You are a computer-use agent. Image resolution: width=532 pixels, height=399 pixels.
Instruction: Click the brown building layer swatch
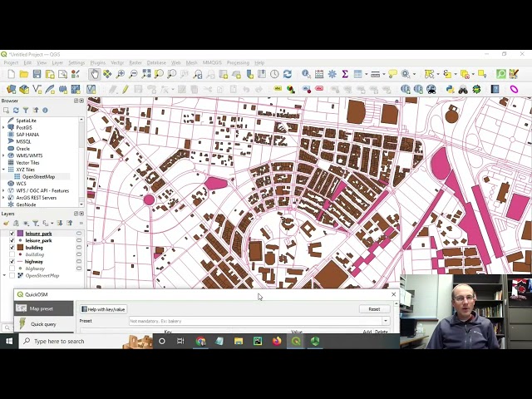pyautogui.click(x=20, y=248)
